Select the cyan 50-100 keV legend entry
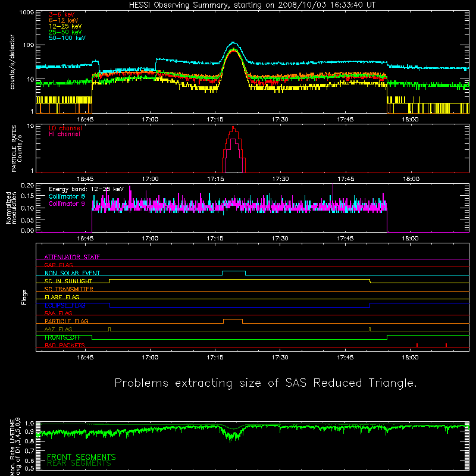The width and height of the screenshot is (476, 476). 67,38
